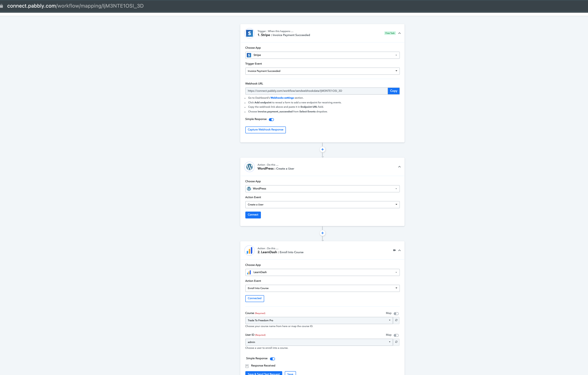588x375 pixels.
Task: Click the '2. LearnDash : Enroll Into Course' title
Action: (x=280, y=252)
